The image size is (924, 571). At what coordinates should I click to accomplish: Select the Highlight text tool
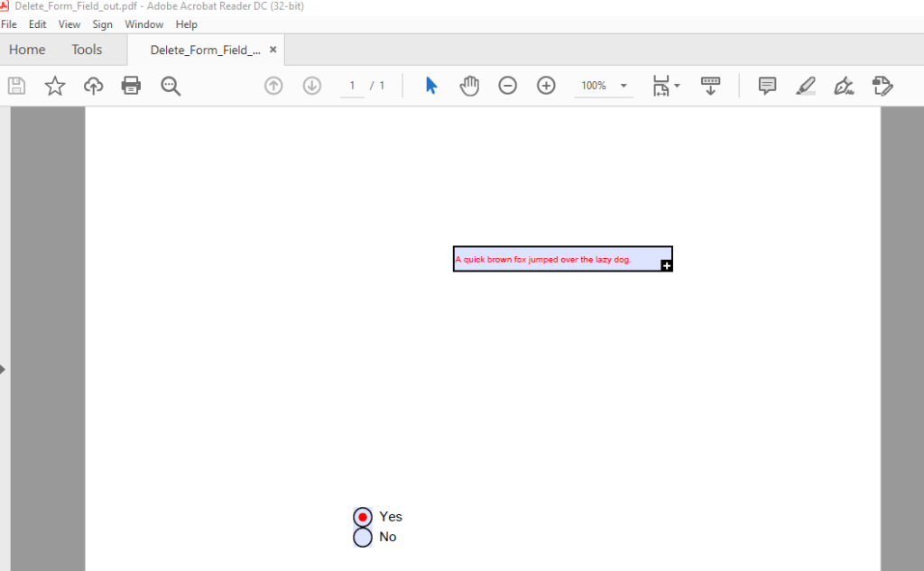pos(806,86)
